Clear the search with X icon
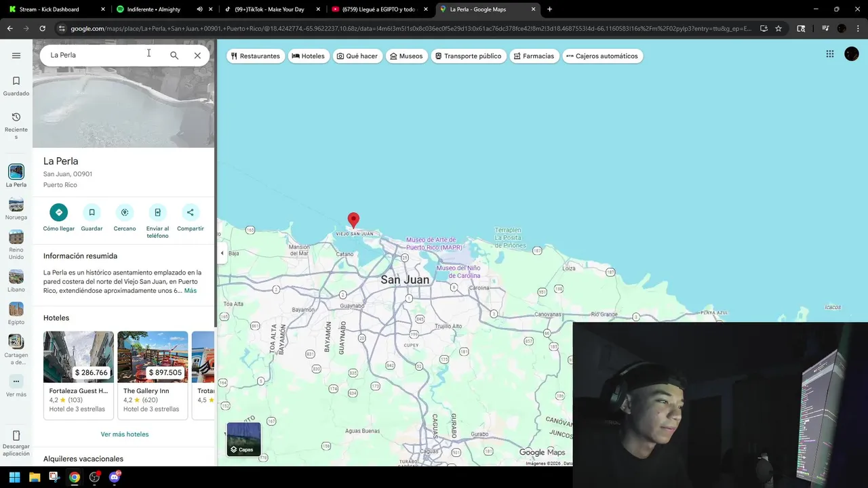Image resolution: width=868 pixels, height=488 pixels. coord(197,56)
